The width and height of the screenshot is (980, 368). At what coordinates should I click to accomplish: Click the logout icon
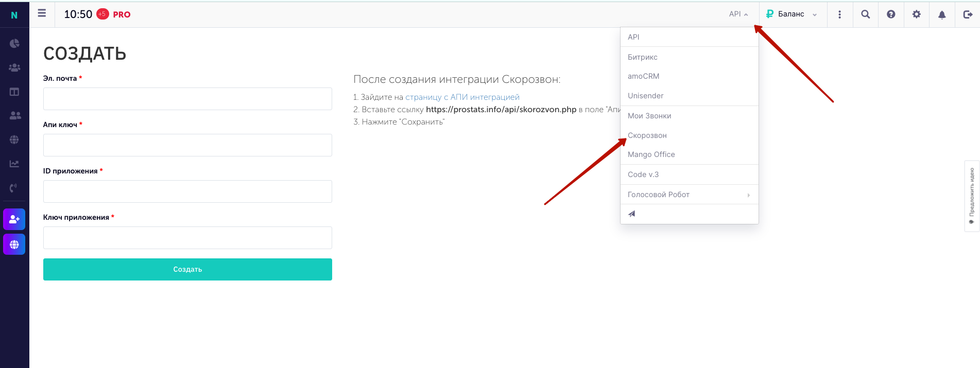968,14
